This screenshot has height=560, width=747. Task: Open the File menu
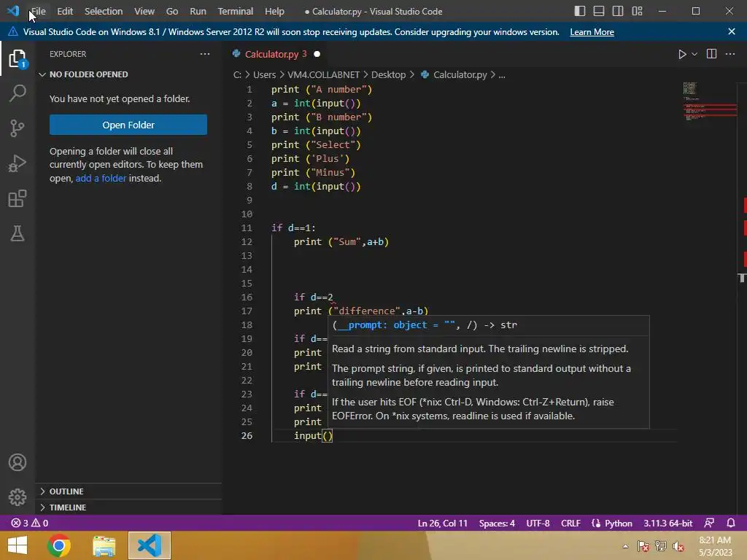coord(38,11)
